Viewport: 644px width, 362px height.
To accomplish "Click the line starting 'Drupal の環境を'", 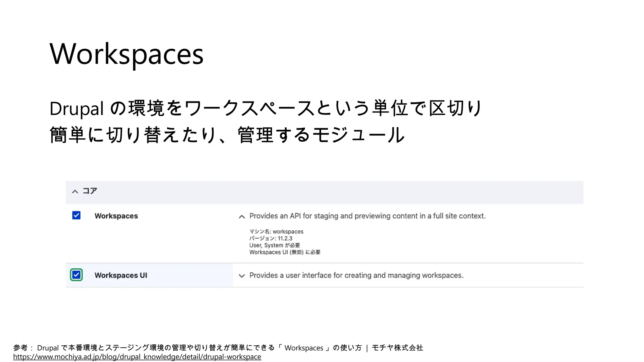I will click(266, 108).
